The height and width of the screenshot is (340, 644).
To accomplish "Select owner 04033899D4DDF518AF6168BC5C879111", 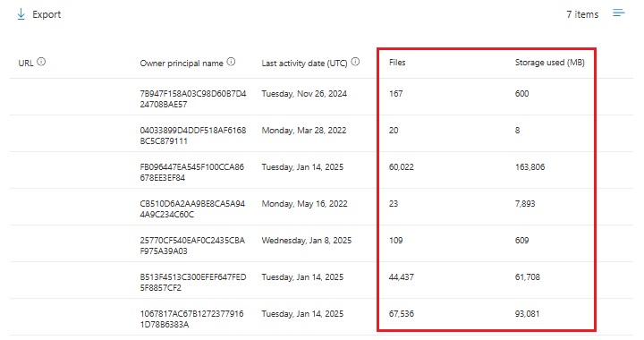I will tap(193, 135).
